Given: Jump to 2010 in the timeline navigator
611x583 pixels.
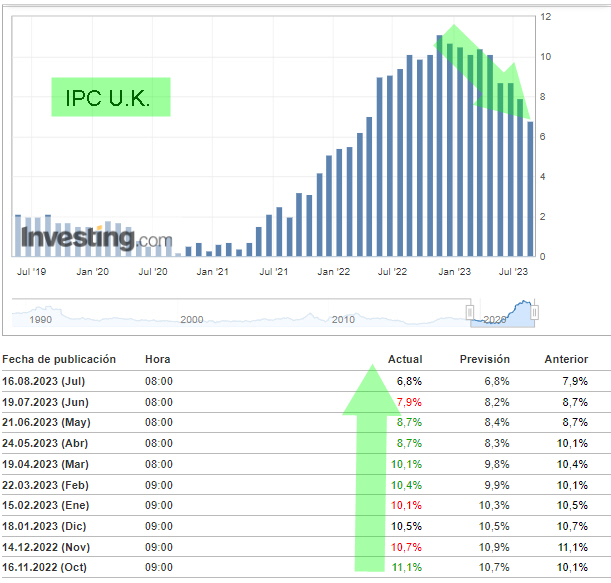Looking at the screenshot, I should 343,319.
